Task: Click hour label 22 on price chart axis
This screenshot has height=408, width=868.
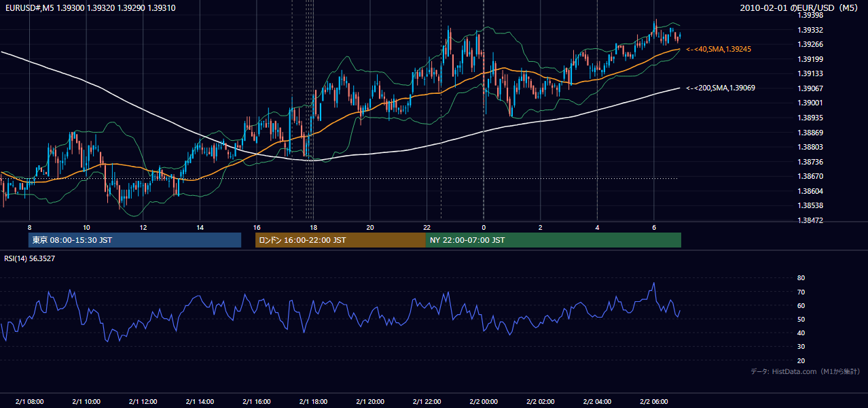Action: [x=427, y=226]
